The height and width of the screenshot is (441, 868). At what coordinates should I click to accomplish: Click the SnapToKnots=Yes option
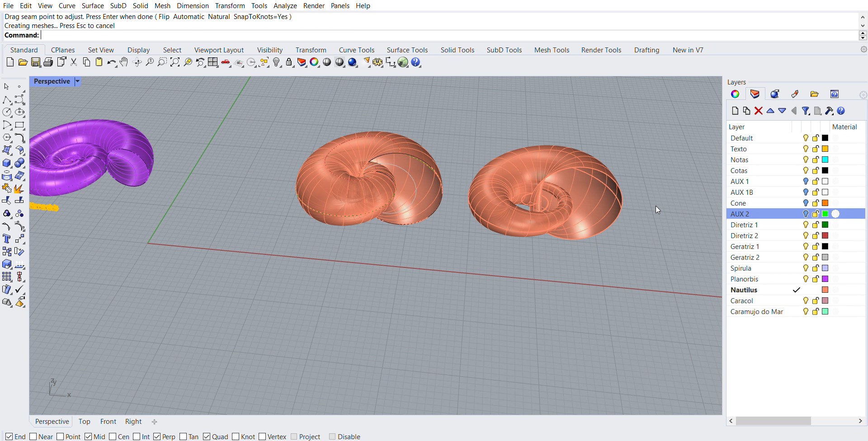coord(260,17)
